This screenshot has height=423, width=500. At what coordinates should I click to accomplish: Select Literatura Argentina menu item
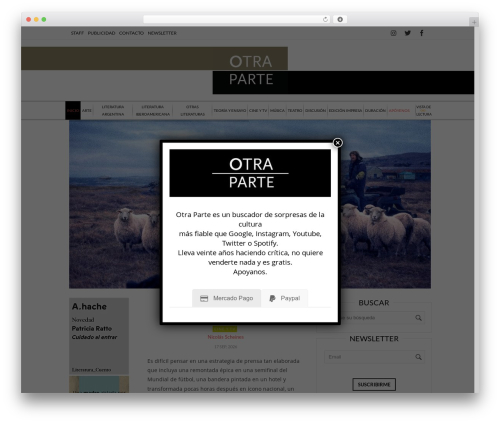(x=113, y=110)
